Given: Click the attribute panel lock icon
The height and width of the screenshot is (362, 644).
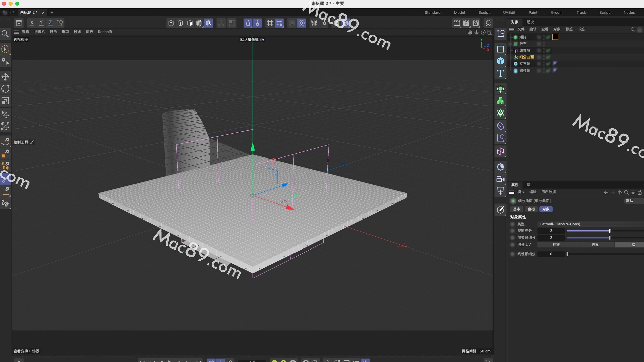Looking at the screenshot, I should [639, 192].
